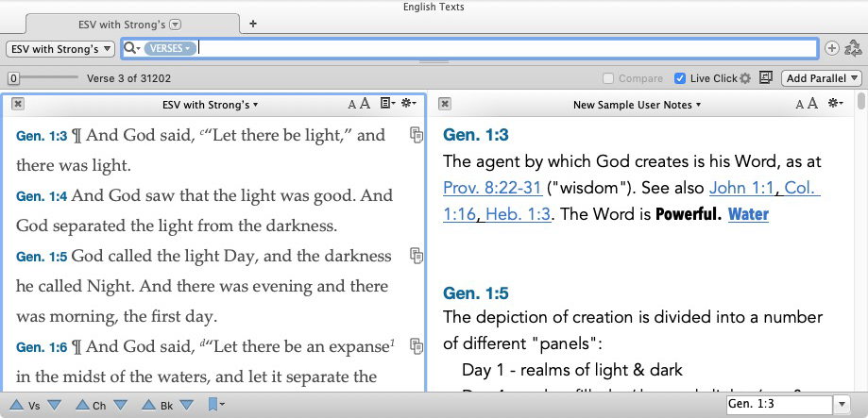Adjust the verse position slider
868x418 pixels.
(x=13, y=78)
